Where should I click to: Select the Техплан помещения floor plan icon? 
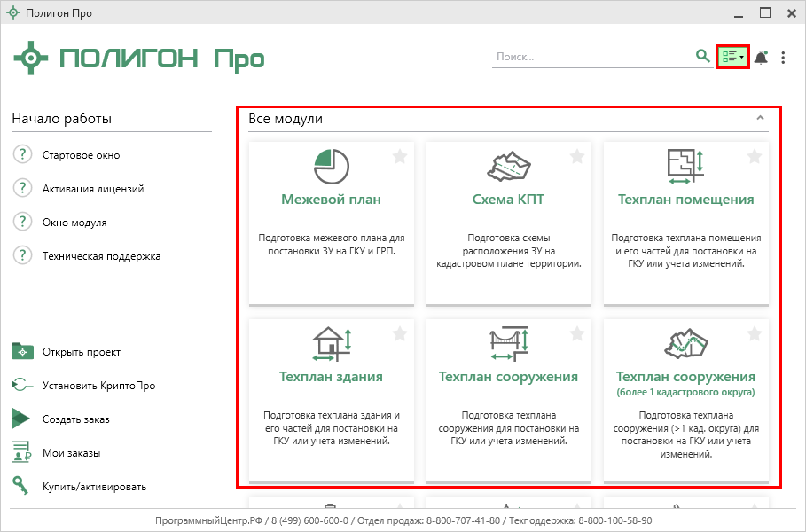(685, 166)
